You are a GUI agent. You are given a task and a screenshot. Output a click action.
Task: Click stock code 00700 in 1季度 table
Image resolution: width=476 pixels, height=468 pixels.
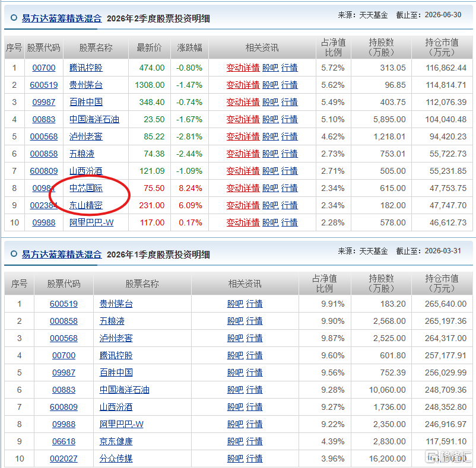click(x=64, y=355)
